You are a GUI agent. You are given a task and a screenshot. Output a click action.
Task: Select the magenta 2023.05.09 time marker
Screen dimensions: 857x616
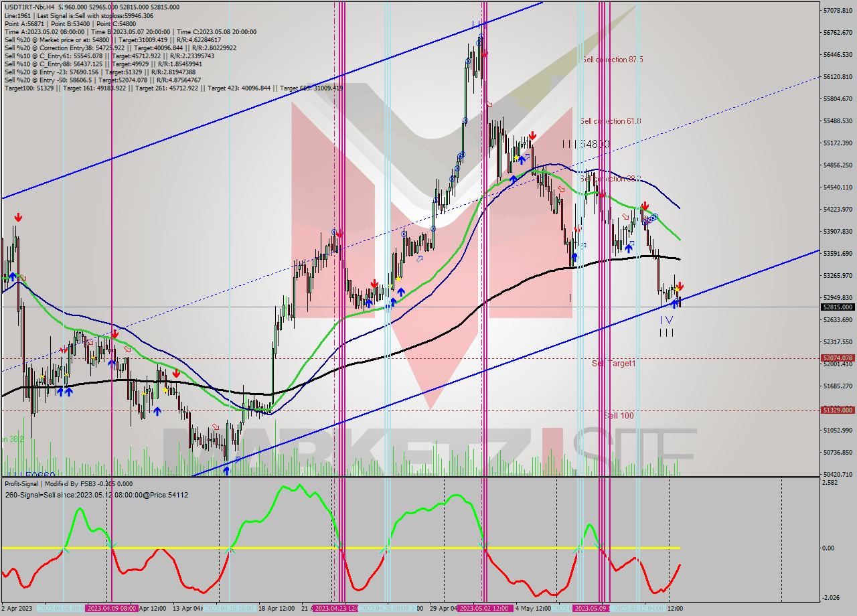coord(591,609)
